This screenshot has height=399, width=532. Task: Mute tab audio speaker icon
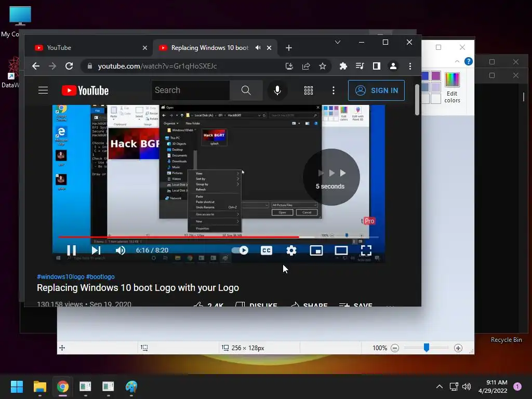258,48
